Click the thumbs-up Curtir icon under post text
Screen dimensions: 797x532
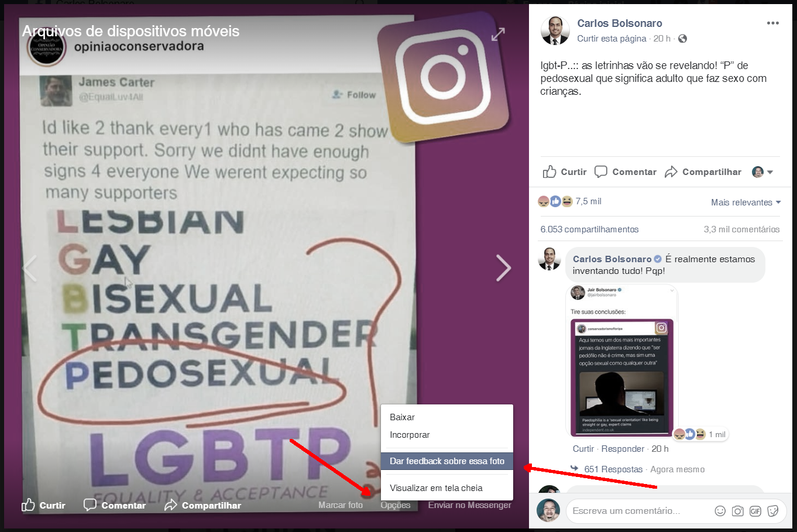[x=549, y=171]
